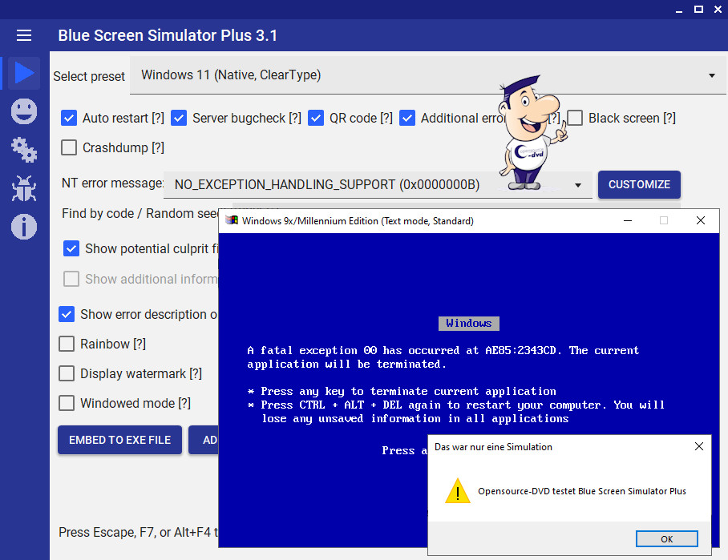728x560 pixels.
Task: Click the yellow warning icon in dialog
Action: tap(458, 491)
